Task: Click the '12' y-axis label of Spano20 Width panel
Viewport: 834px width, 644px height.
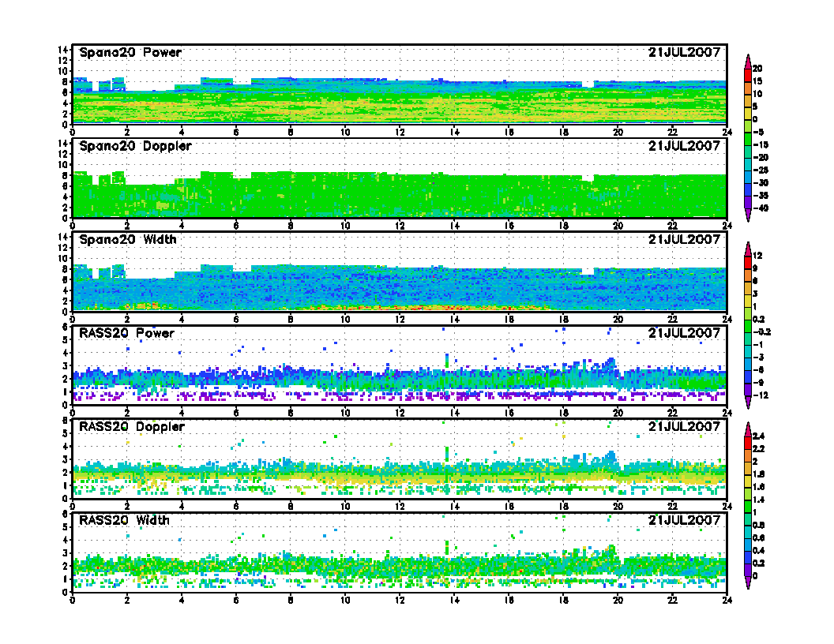Action: [x=63, y=248]
